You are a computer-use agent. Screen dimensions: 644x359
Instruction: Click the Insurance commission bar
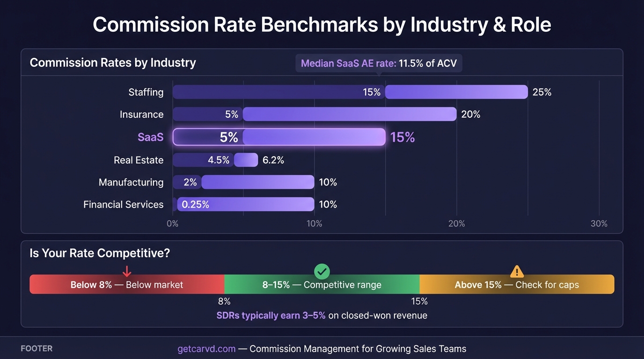314,114
